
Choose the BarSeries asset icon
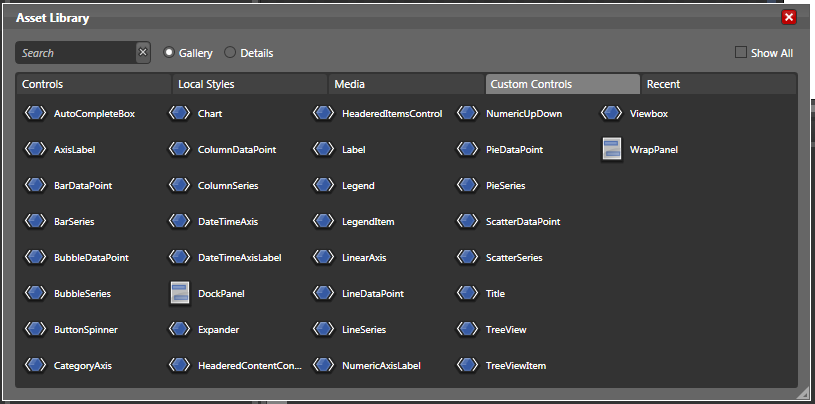pyautogui.click(x=35, y=221)
